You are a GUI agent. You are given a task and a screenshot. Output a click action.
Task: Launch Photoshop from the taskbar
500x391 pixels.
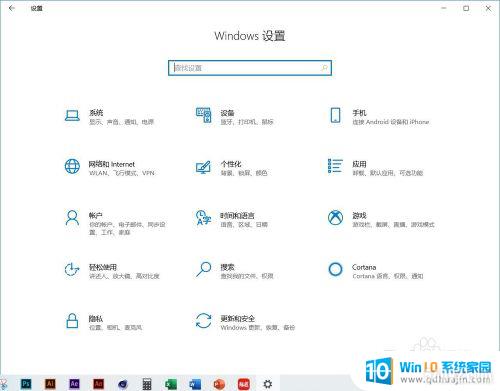point(26,384)
